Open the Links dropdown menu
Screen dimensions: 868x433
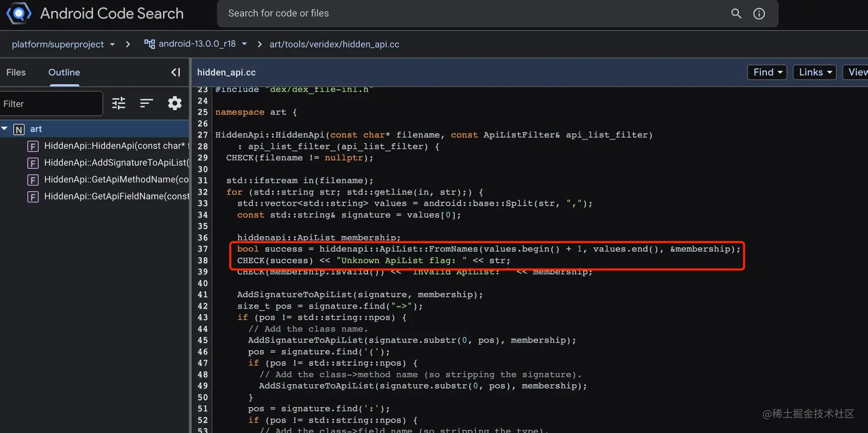click(x=815, y=72)
